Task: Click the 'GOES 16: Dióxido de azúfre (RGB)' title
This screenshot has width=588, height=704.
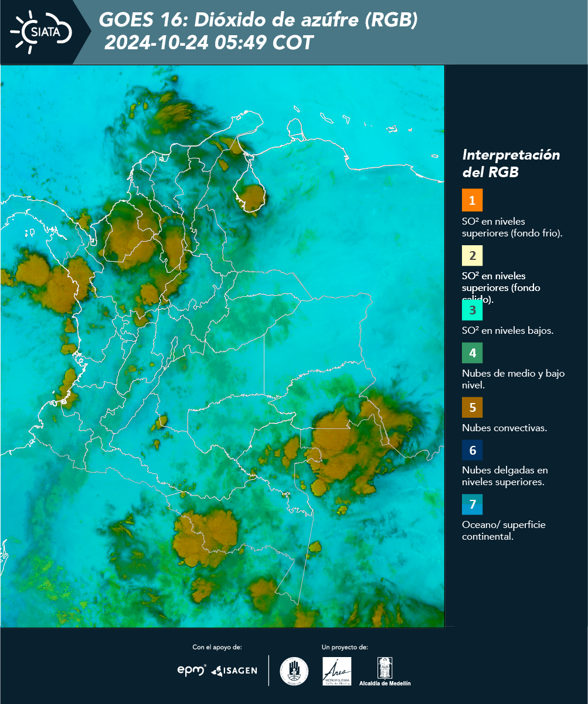Action: click(259, 21)
